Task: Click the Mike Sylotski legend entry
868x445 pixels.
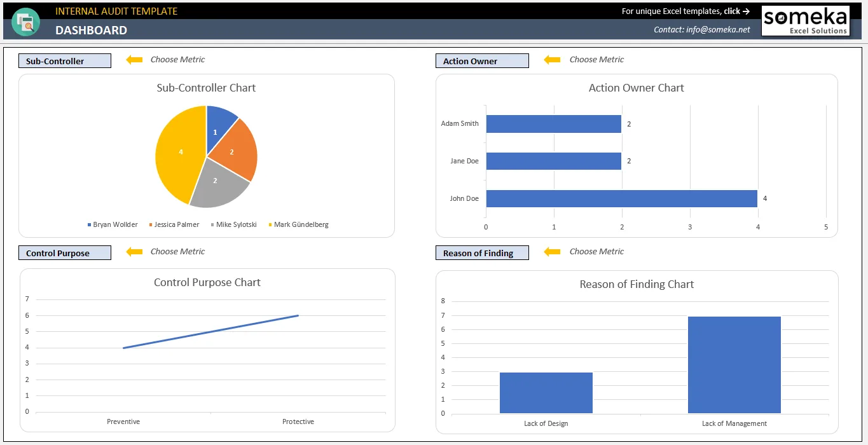Action: (233, 224)
